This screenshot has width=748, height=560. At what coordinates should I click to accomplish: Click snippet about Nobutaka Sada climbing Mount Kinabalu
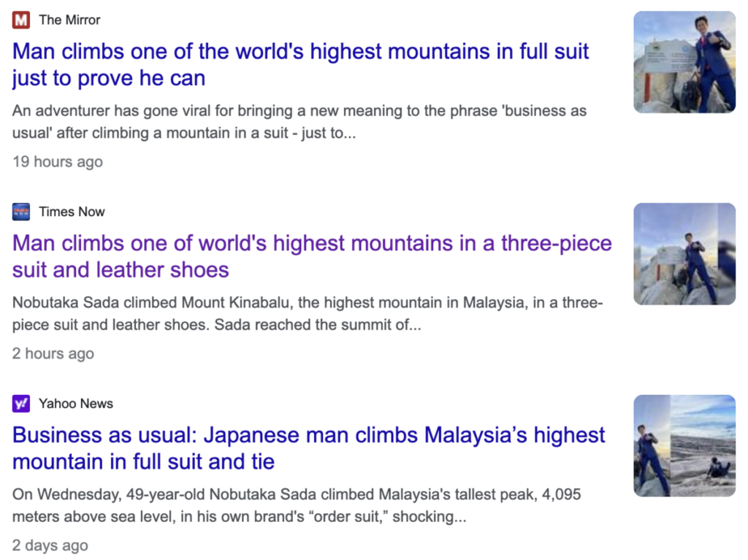(x=307, y=314)
